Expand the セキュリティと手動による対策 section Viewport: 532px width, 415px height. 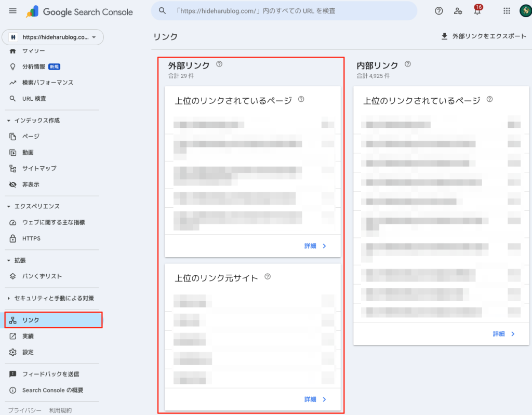click(9, 299)
